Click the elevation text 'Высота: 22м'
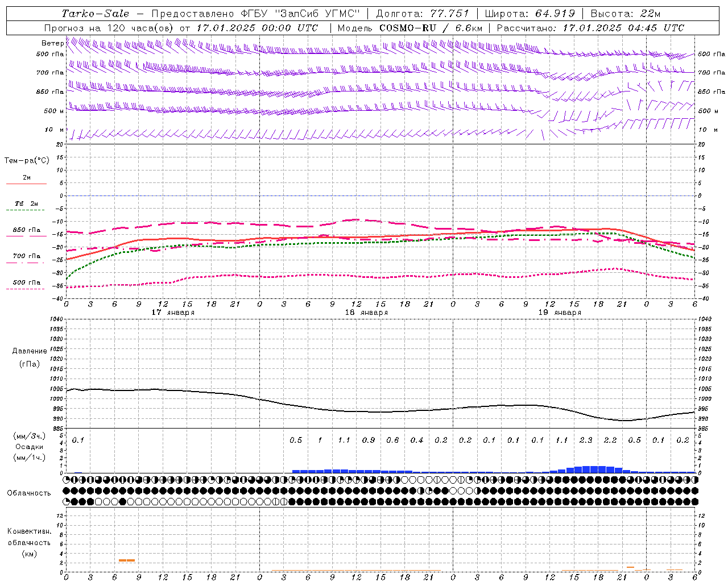The image size is (728, 582). (x=626, y=13)
